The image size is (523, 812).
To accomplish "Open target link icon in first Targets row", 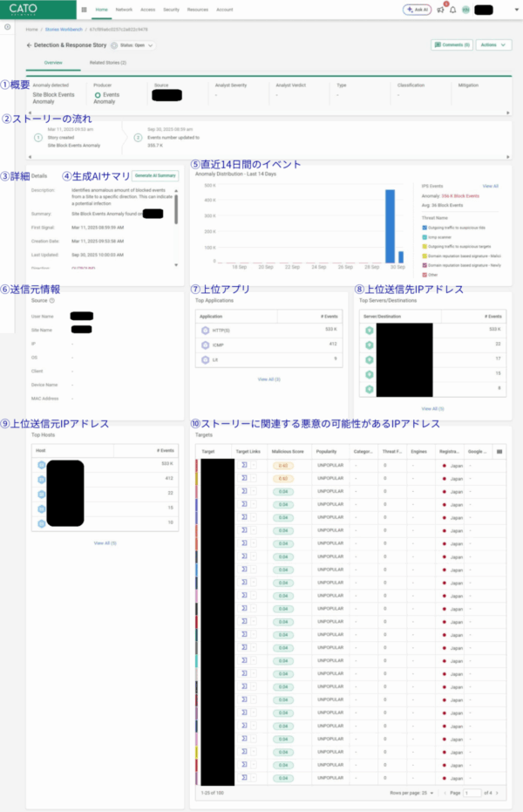I will pyautogui.click(x=244, y=466).
